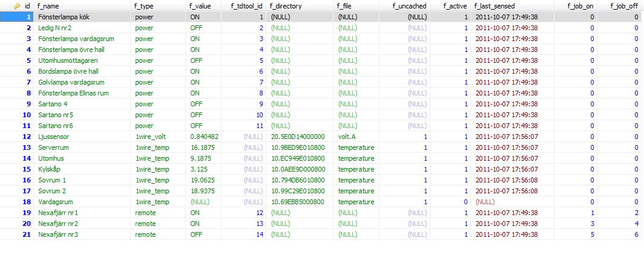Click the primary key icon in id header
Screen dimensions: 644x261
pyautogui.click(x=17, y=6)
